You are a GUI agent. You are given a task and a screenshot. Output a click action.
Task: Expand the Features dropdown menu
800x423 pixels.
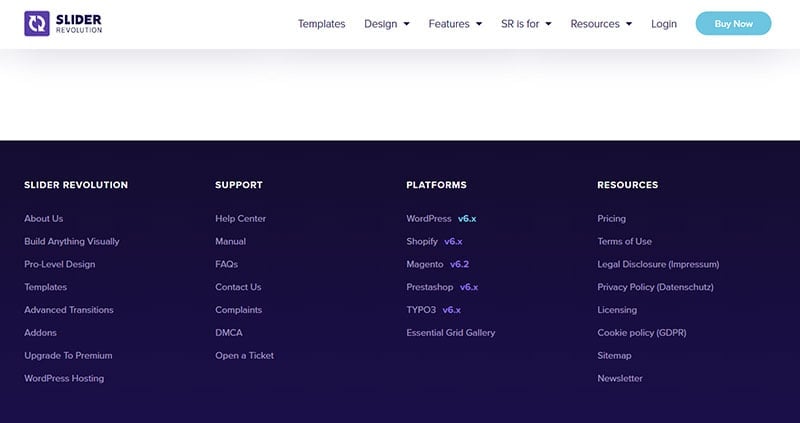pos(455,24)
